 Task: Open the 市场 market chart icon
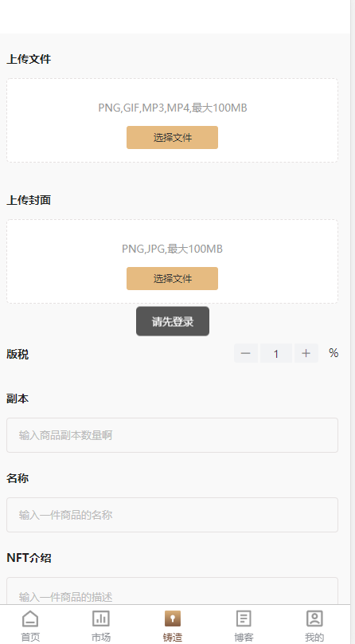tap(101, 618)
